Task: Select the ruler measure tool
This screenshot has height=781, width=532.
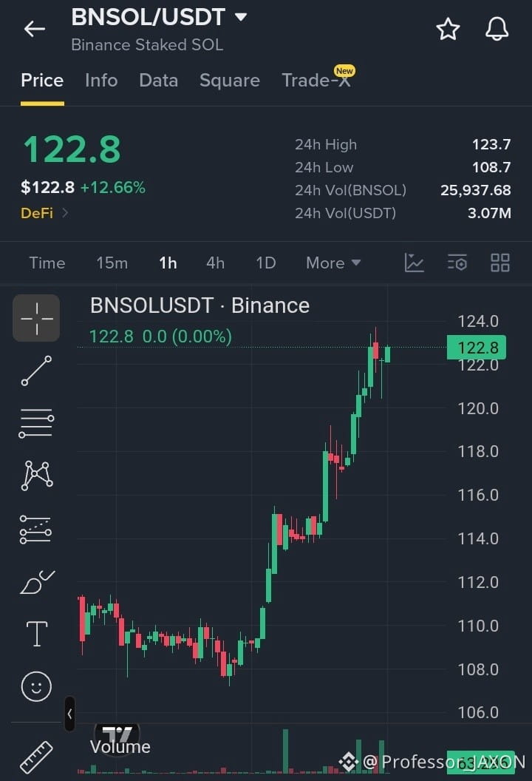Action: [36, 757]
